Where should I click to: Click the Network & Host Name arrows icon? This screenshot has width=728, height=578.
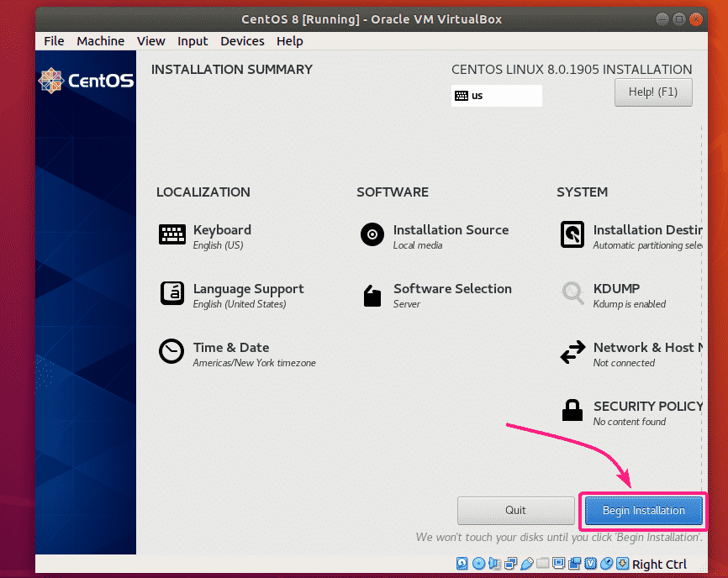point(572,353)
